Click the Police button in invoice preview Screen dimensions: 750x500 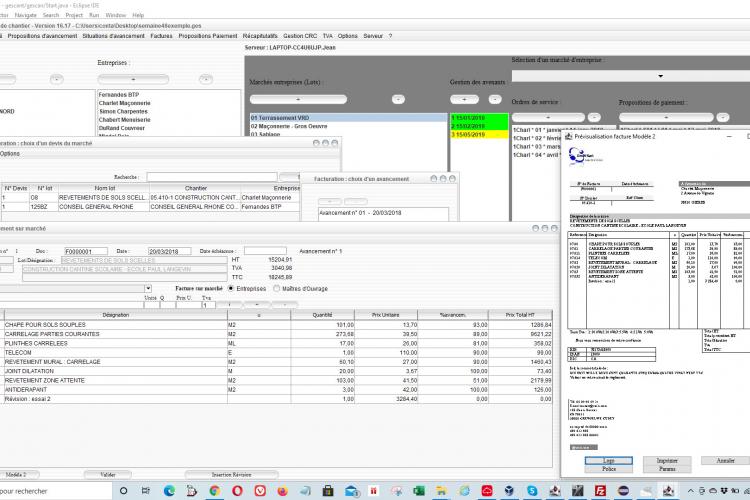tap(608, 469)
